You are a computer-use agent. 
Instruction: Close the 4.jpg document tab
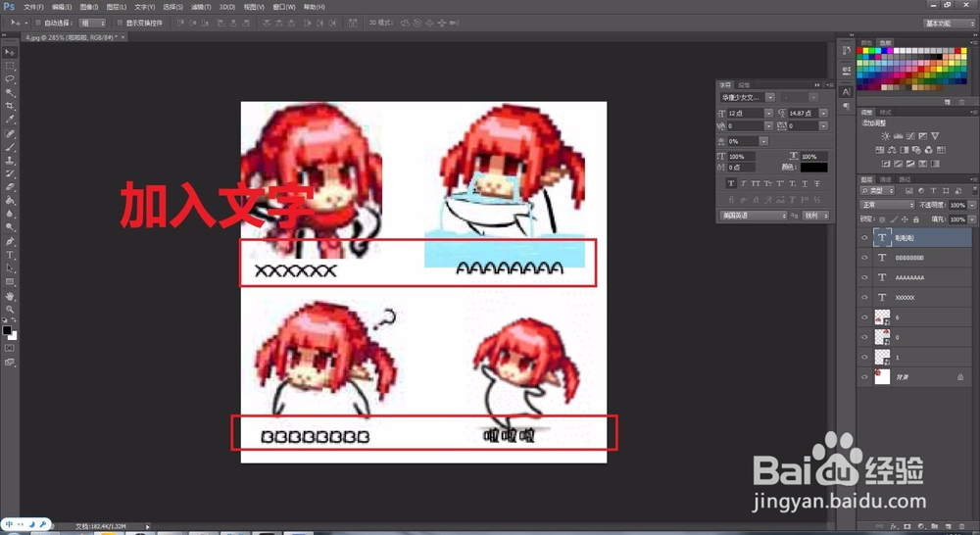coord(123,37)
